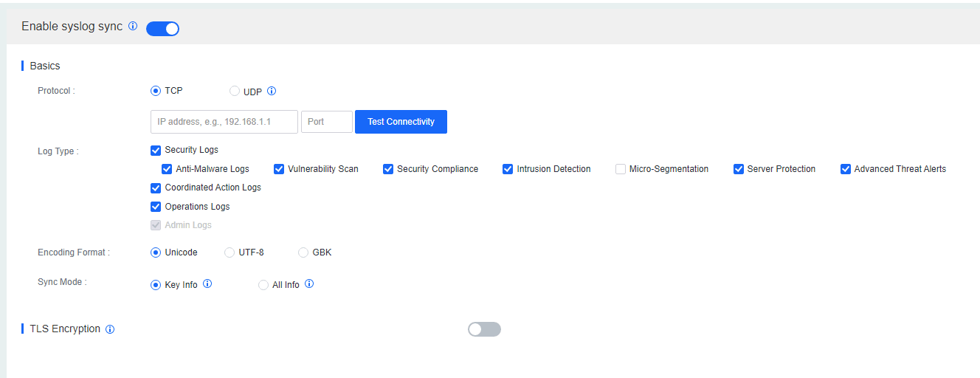This screenshot has width=980, height=378.
Task: Choose UTF-8 encoding format
Action: point(230,252)
